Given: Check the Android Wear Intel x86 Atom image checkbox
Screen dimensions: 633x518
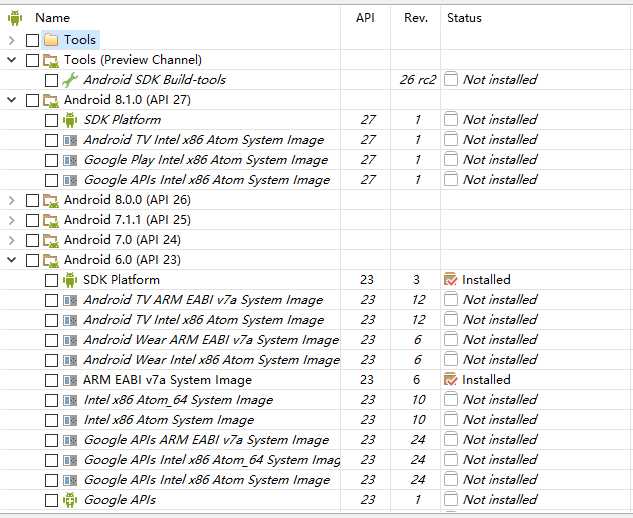Looking at the screenshot, I should point(51,360).
